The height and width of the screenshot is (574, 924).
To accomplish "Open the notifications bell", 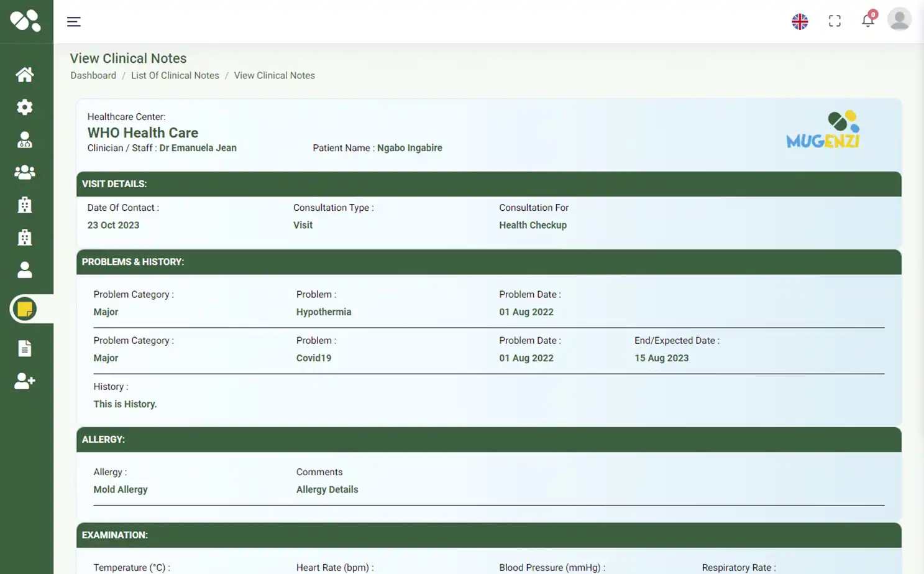I will [867, 21].
